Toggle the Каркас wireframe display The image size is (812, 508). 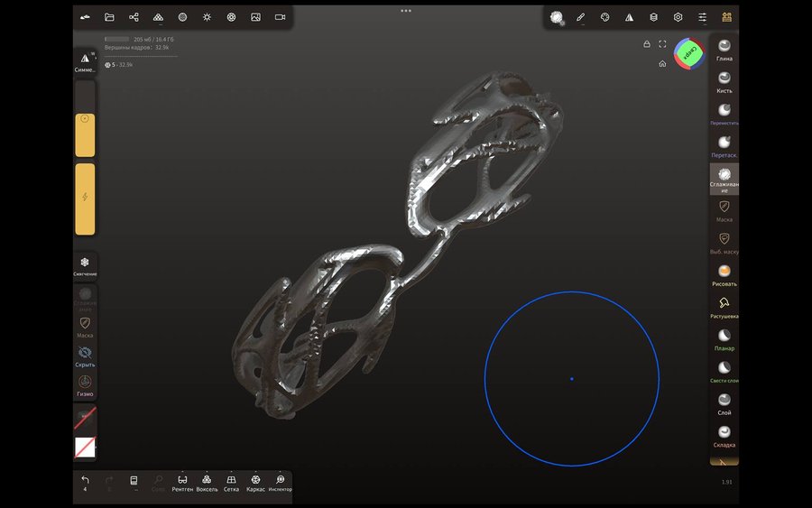click(x=255, y=483)
